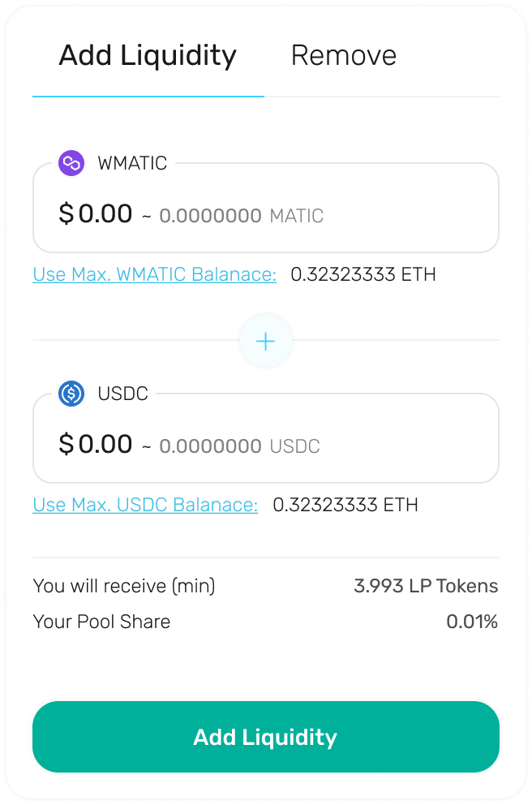The width and height of the screenshot is (532, 805).
Task: Switch to the Remove tab
Action: pyautogui.click(x=343, y=55)
